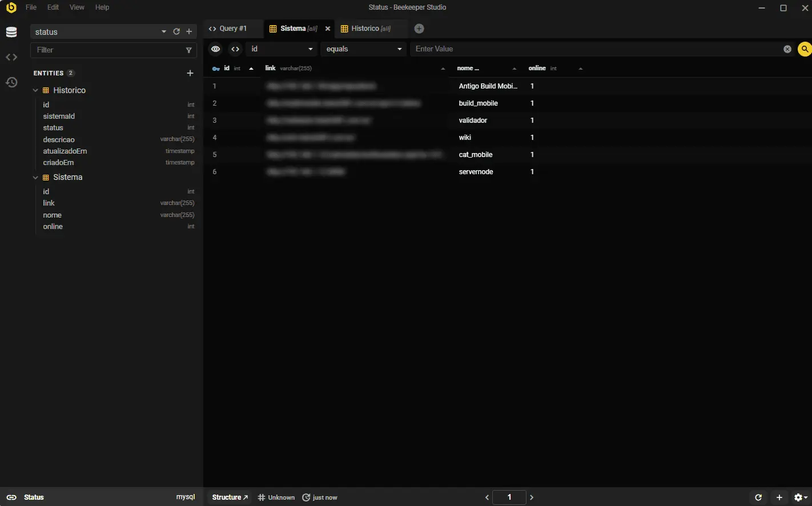Open the Structure view link

[230, 497]
